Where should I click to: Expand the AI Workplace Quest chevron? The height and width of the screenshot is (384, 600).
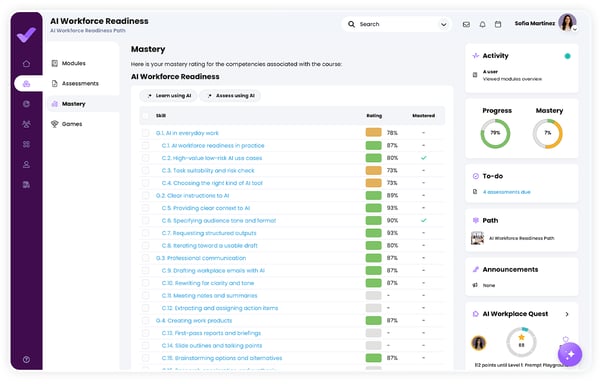567,314
